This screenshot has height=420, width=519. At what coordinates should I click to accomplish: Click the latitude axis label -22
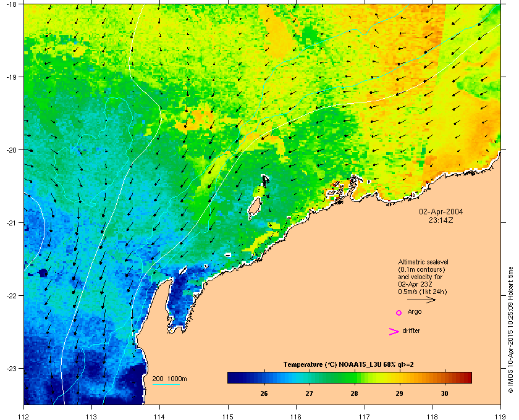(x=11, y=296)
